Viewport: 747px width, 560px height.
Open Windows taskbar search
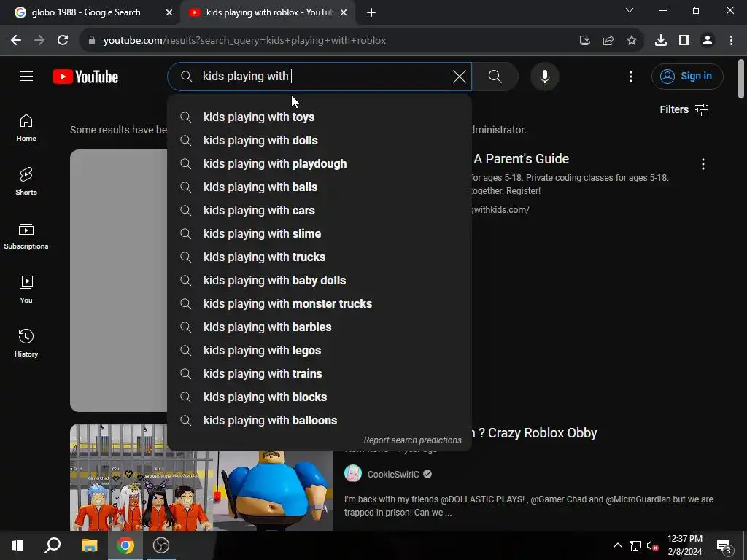pos(53,545)
